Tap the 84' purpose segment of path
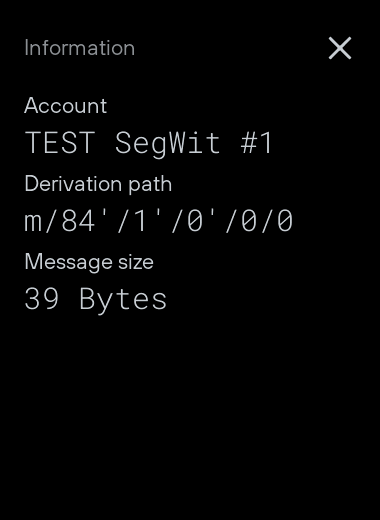The height and width of the screenshot is (520, 380). point(84,221)
